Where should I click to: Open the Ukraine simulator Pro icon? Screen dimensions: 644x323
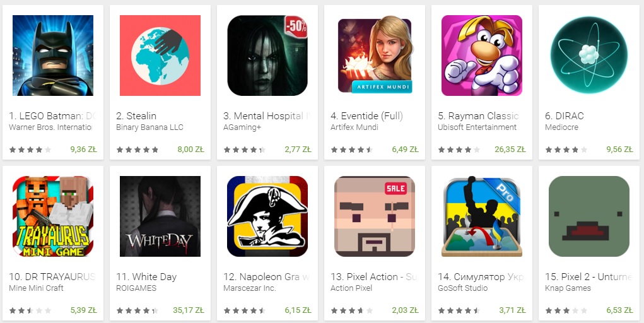tap(482, 216)
